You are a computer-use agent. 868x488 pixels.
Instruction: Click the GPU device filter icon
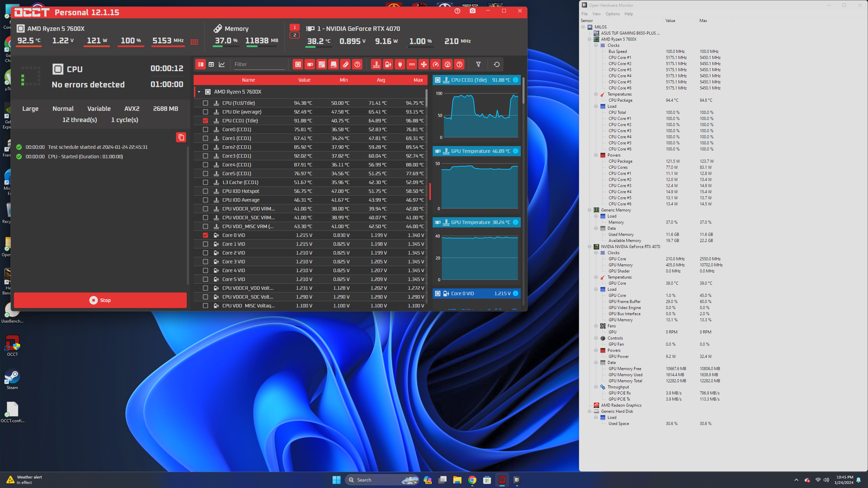pyautogui.click(x=310, y=64)
